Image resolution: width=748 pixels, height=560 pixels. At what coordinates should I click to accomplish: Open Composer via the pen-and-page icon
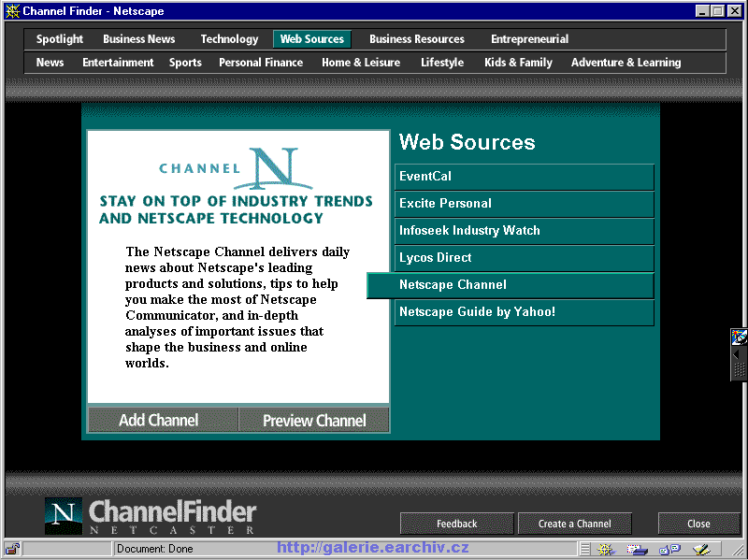click(x=700, y=550)
